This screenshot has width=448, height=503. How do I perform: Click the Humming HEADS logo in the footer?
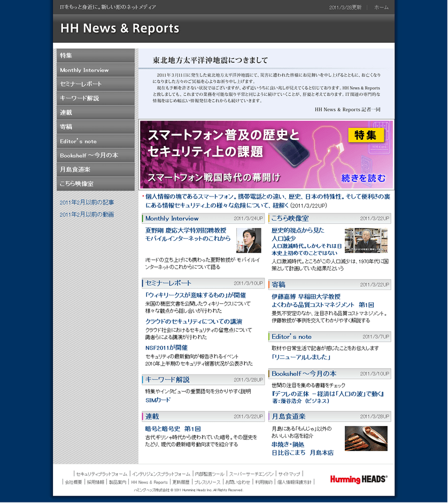pyautogui.click(x=359, y=479)
